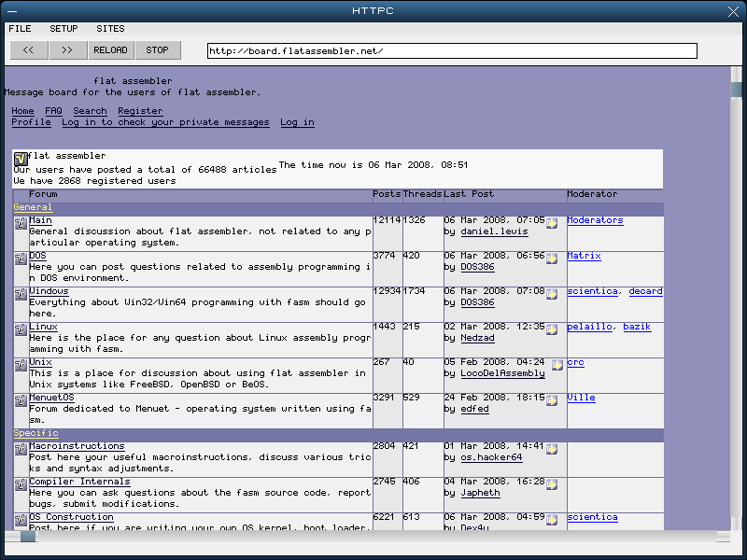Click the Windows forum row icon
Image resolution: width=747 pixels, height=560 pixels.
point(21,294)
